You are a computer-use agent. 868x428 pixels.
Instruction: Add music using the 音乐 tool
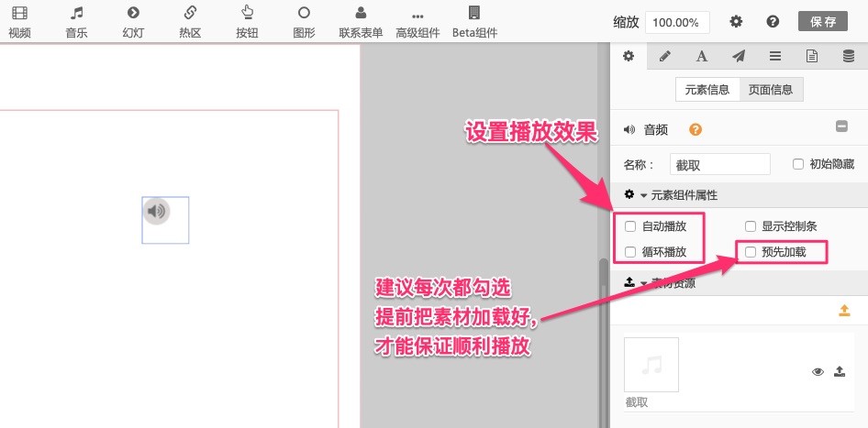click(x=77, y=22)
